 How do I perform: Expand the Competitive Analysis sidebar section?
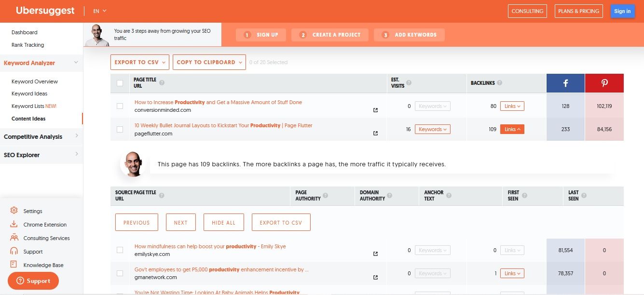coord(41,136)
